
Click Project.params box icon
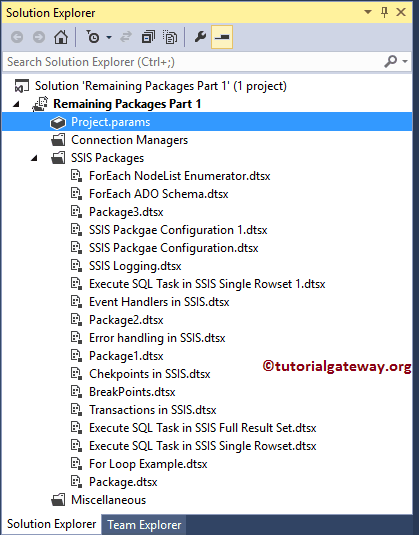tap(58, 122)
